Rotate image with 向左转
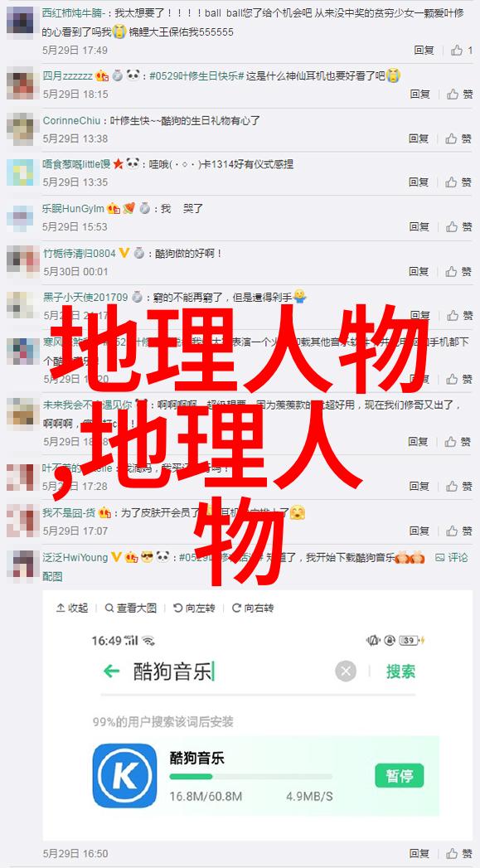The image size is (480, 868). 194,608
